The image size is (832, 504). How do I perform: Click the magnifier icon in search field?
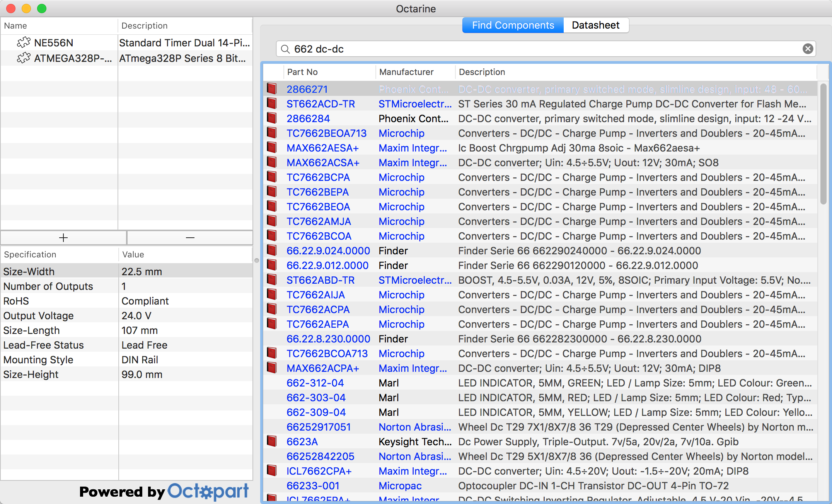click(285, 49)
